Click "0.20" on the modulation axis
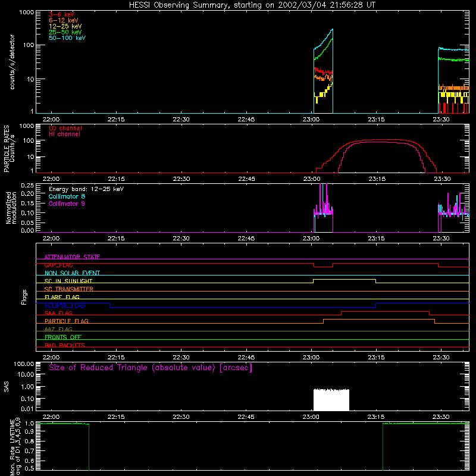 click(27, 194)
